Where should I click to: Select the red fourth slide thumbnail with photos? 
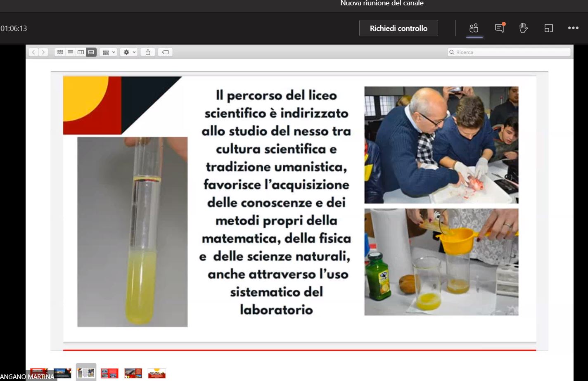tap(109, 373)
